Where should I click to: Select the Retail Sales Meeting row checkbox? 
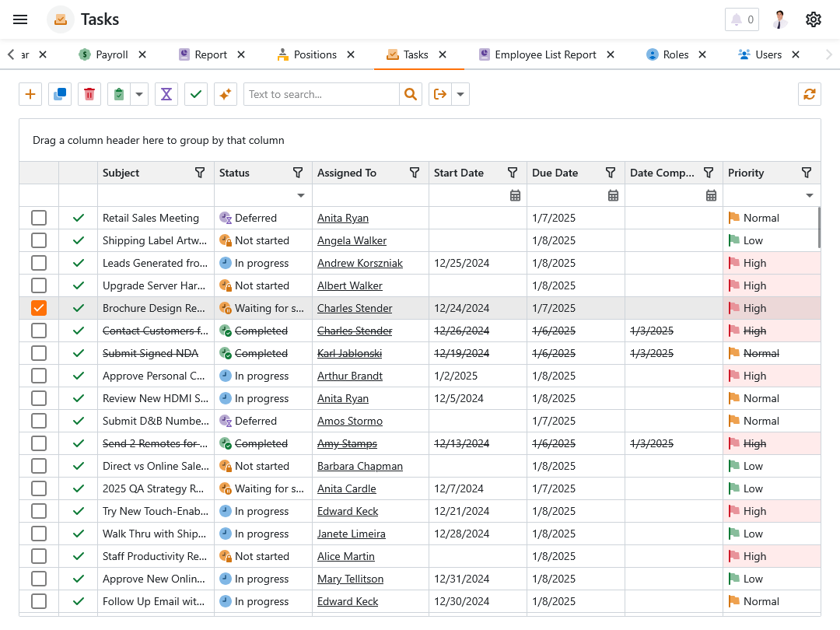click(x=39, y=218)
